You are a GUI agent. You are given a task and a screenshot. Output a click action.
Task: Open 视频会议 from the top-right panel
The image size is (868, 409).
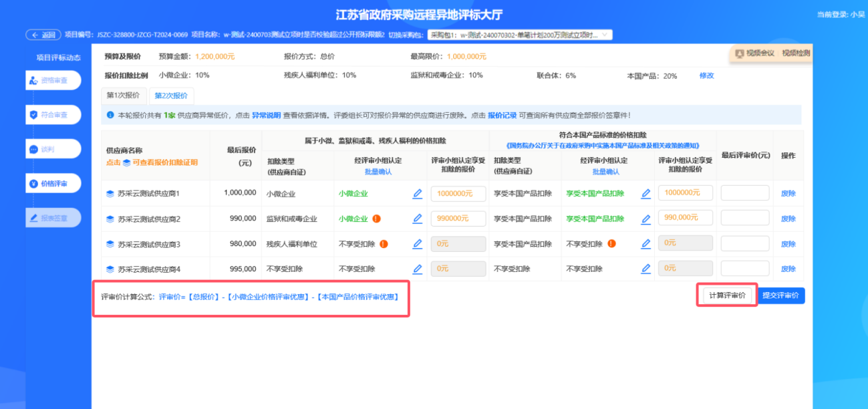click(x=754, y=53)
